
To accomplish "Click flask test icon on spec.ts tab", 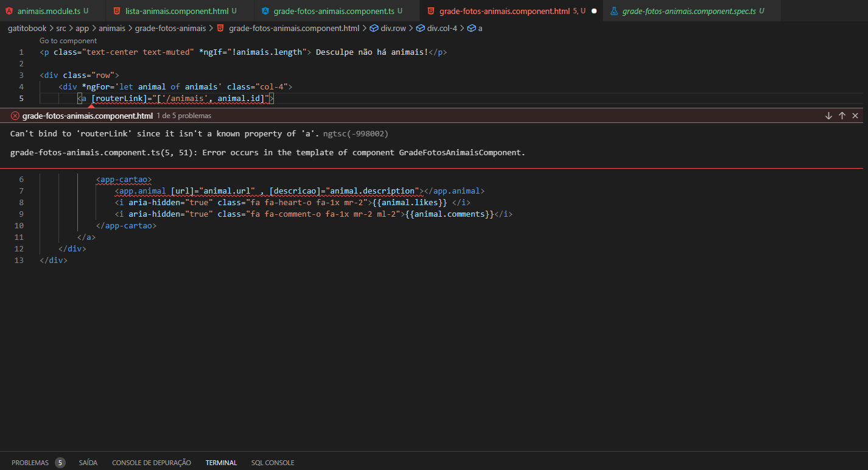I will (x=614, y=11).
